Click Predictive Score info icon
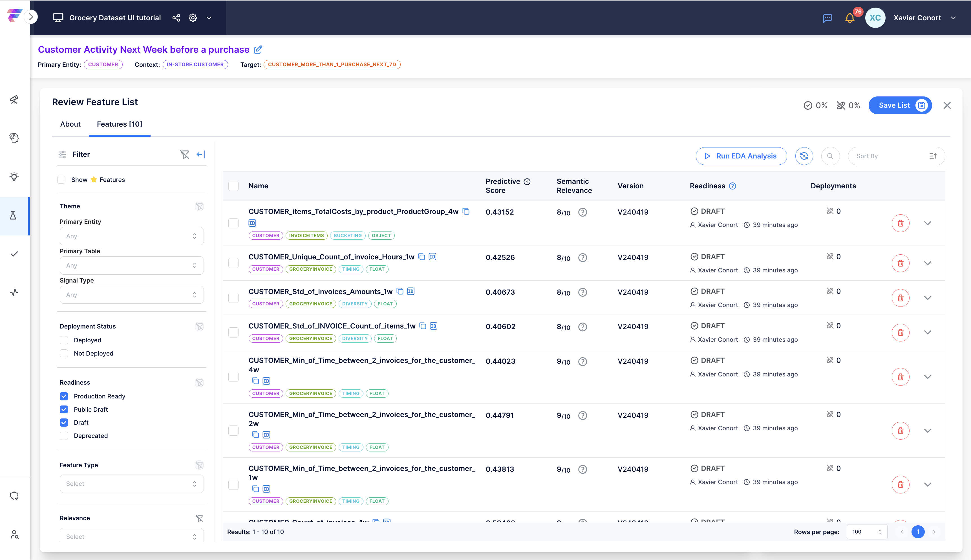The height and width of the screenshot is (560, 971). (527, 182)
